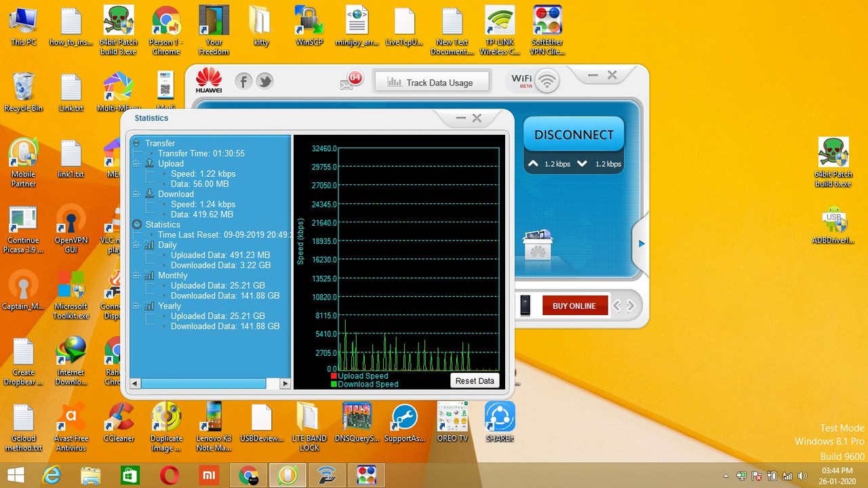
Task: Open SoftEther VPN Client desktop icon
Action: pos(547,31)
